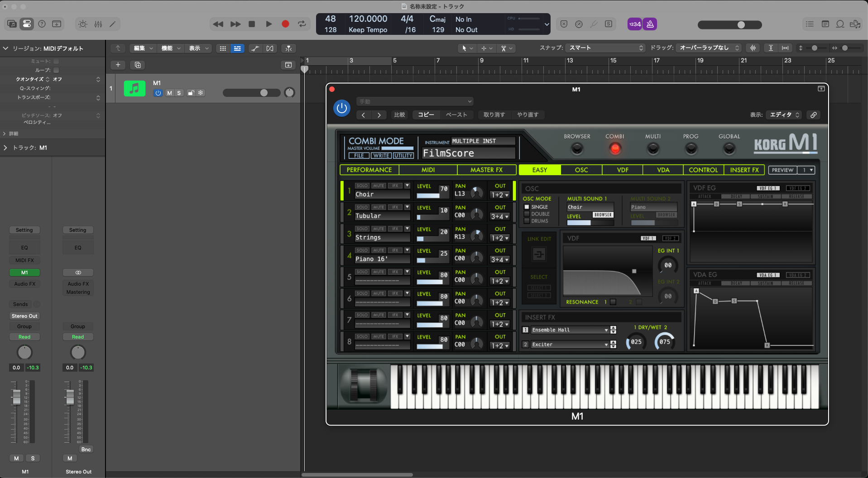Image resolution: width=868 pixels, height=478 pixels.
Task: Toggle the M1 plugin power button
Action: tap(342, 108)
